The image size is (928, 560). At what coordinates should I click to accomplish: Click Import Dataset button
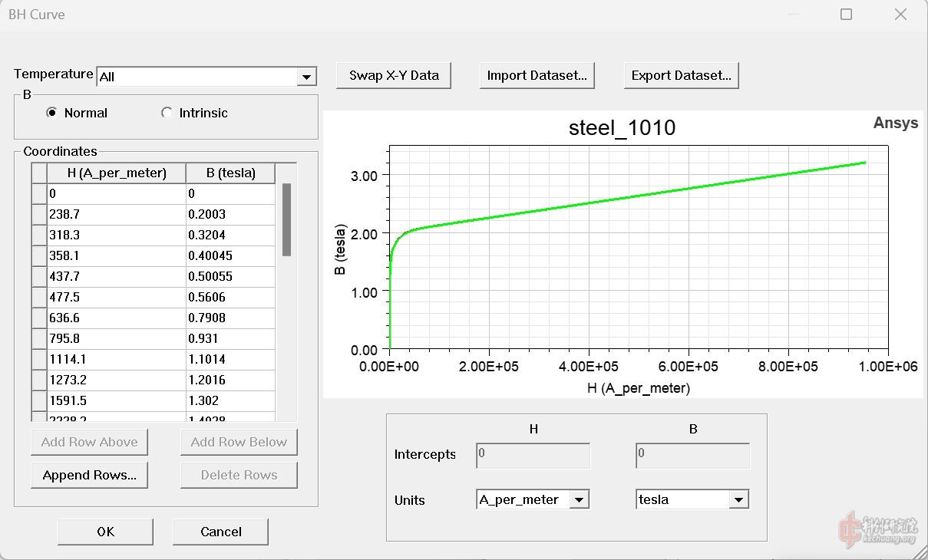[537, 75]
